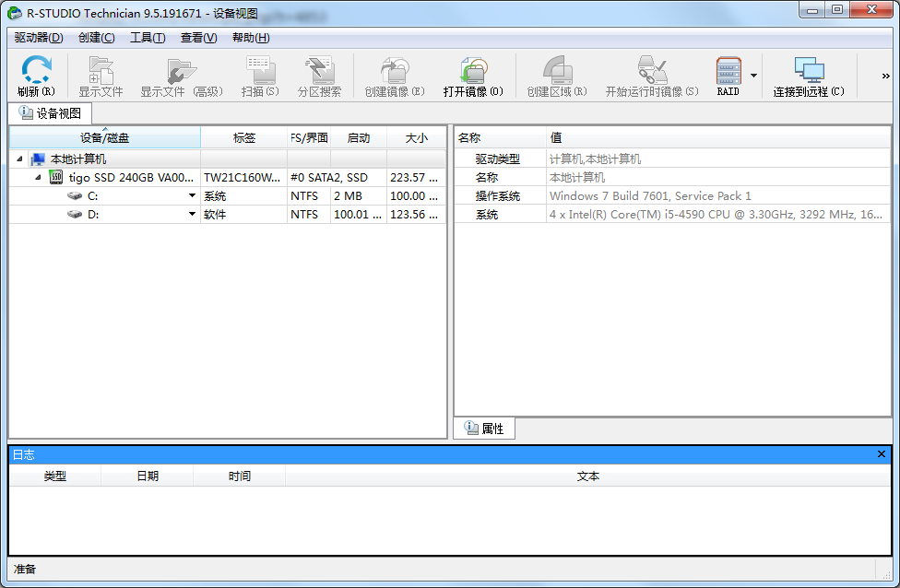Open the RAID toolbar icon
The height and width of the screenshot is (588, 900).
point(728,76)
